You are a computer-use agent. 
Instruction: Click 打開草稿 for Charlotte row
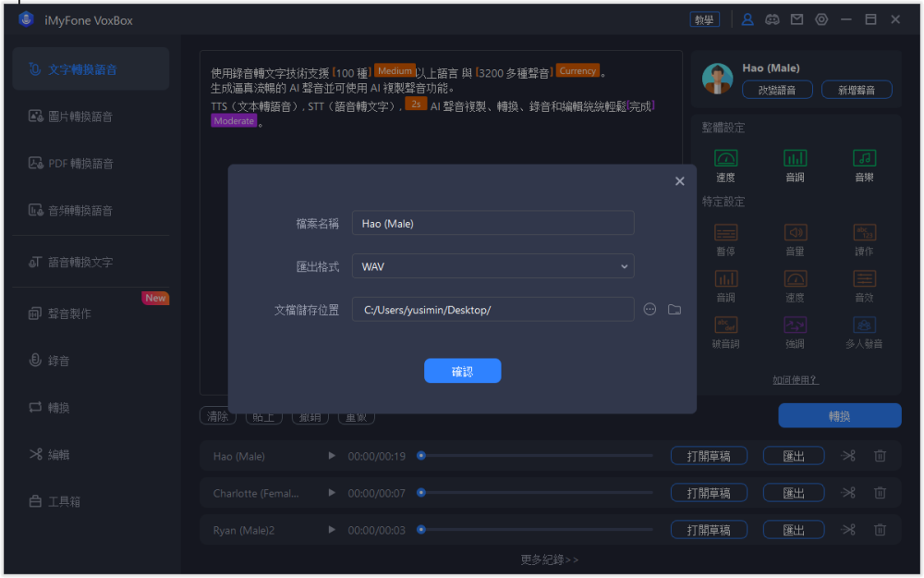click(709, 493)
